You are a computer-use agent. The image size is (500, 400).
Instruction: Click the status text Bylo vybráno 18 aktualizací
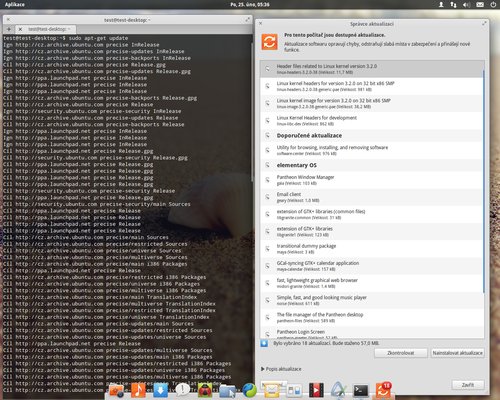click(x=326, y=343)
